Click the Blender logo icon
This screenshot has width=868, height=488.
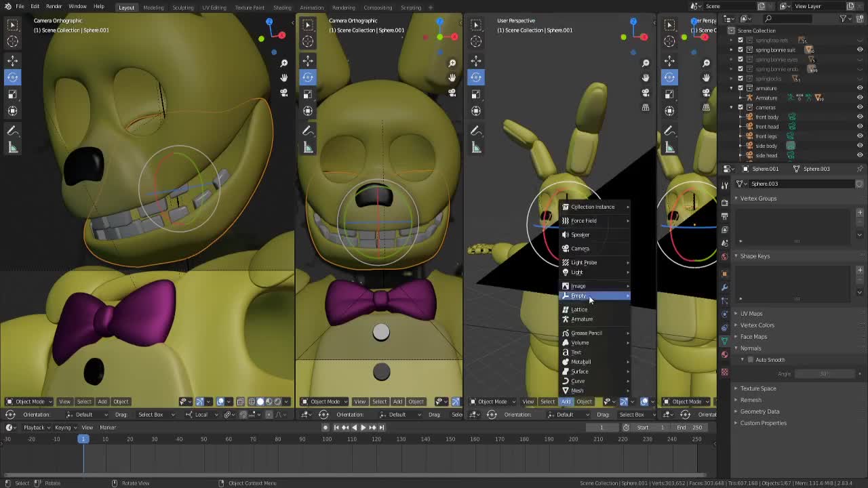tap(7, 6)
